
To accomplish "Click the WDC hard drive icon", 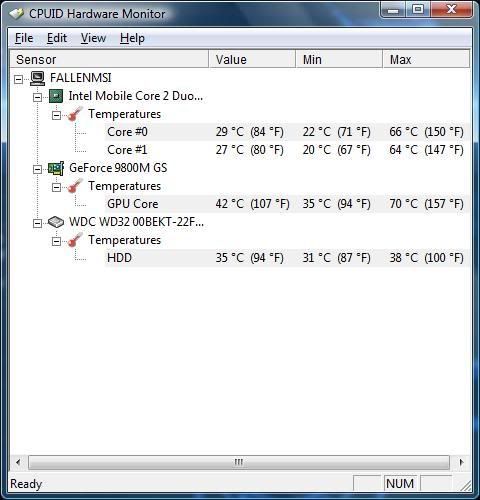I will click(56, 222).
